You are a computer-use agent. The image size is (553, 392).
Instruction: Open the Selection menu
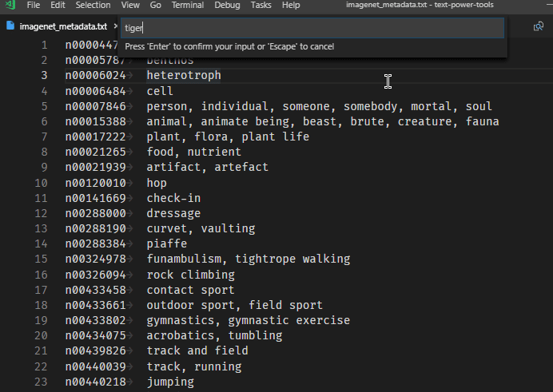[93, 6]
